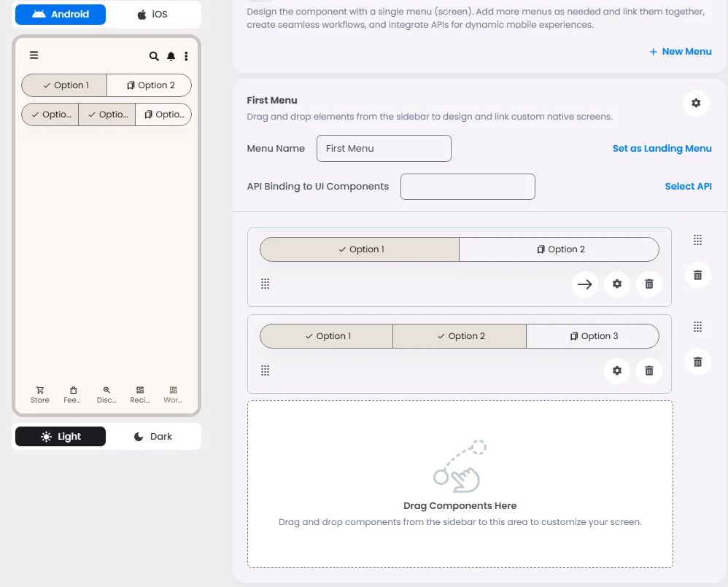Select Light theme mode
728x587 pixels.
click(61, 437)
